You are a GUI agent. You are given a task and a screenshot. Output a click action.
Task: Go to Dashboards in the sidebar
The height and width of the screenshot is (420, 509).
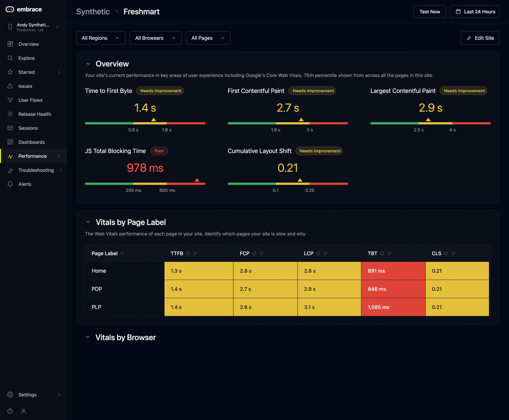[x=33, y=142]
